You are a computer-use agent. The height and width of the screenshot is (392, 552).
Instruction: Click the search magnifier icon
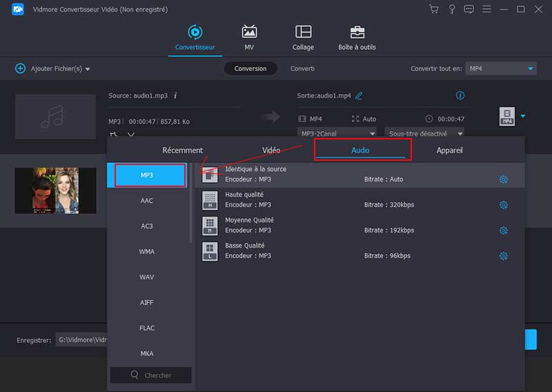[x=135, y=375]
